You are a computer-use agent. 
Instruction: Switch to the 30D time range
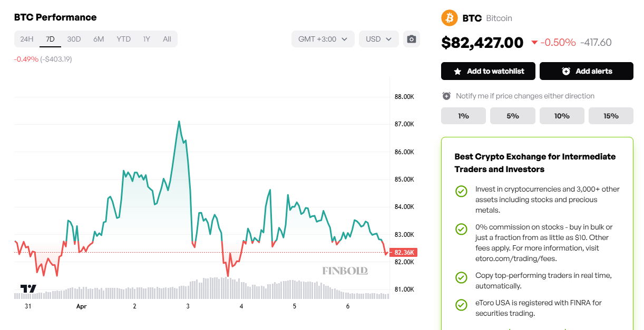(74, 39)
